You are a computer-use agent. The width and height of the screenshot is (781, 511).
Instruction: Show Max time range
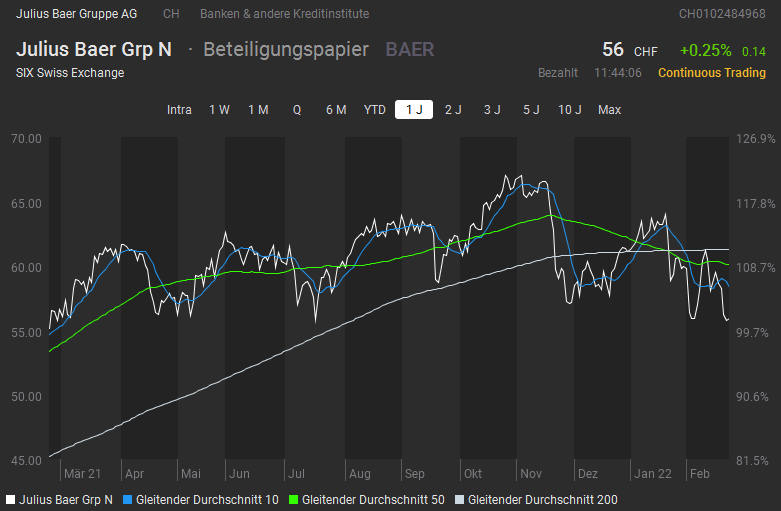point(609,110)
